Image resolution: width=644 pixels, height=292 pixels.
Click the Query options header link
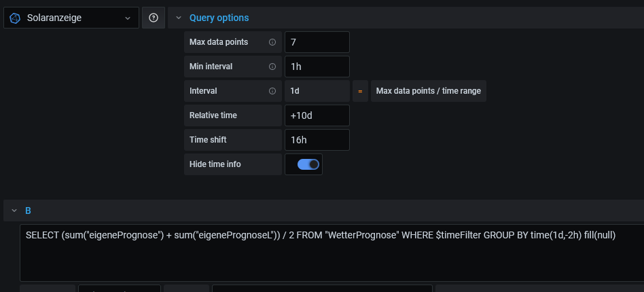[x=219, y=18]
